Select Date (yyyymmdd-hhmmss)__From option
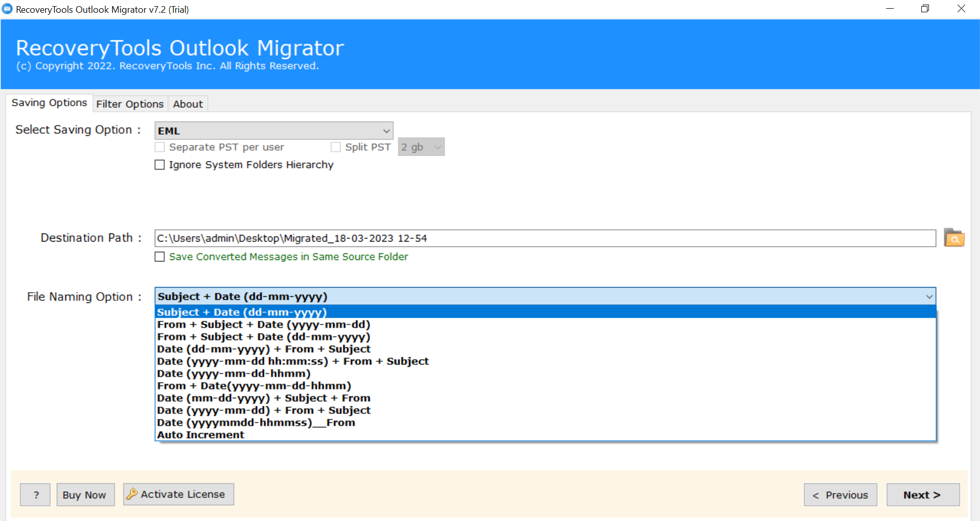This screenshot has height=521, width=980. coord(545,422)
